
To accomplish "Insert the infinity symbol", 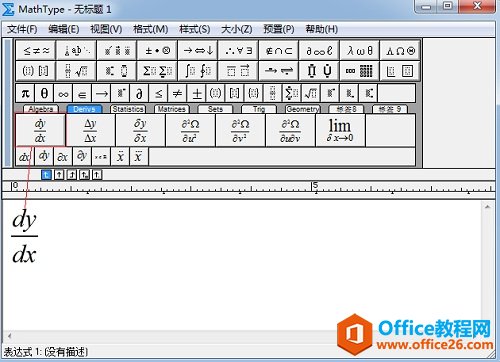I will 63,93.
